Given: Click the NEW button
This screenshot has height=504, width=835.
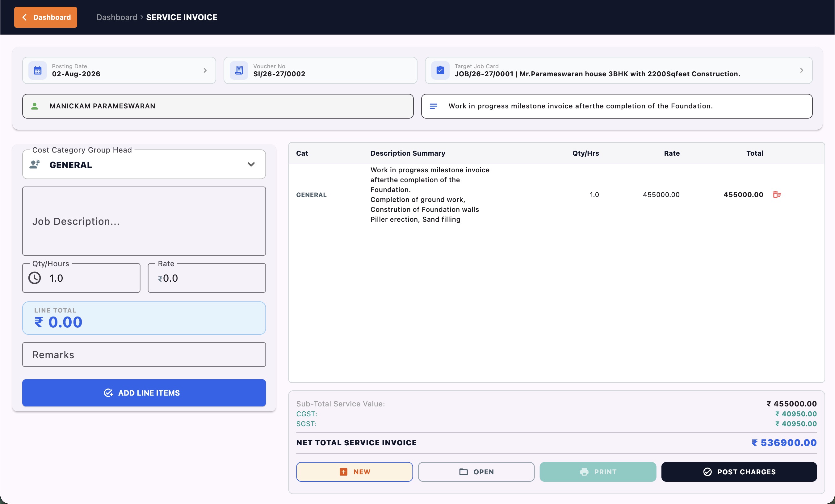Looking at the screenshot, I should tap(355, 472).
